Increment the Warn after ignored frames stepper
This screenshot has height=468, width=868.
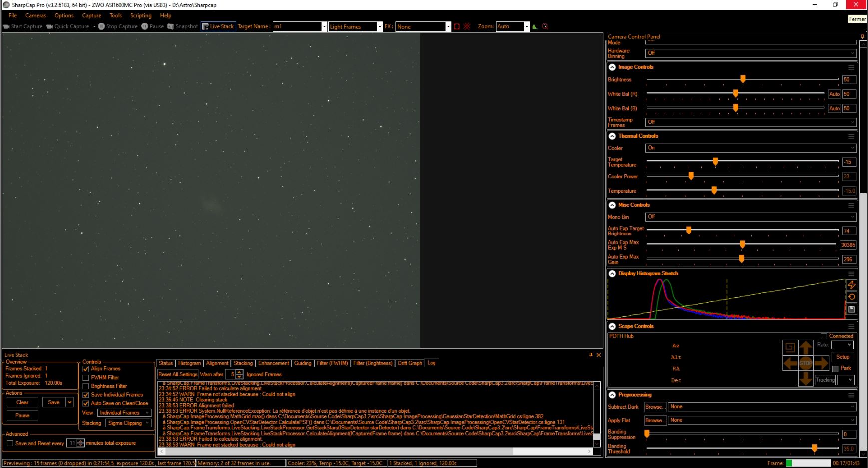239,372
